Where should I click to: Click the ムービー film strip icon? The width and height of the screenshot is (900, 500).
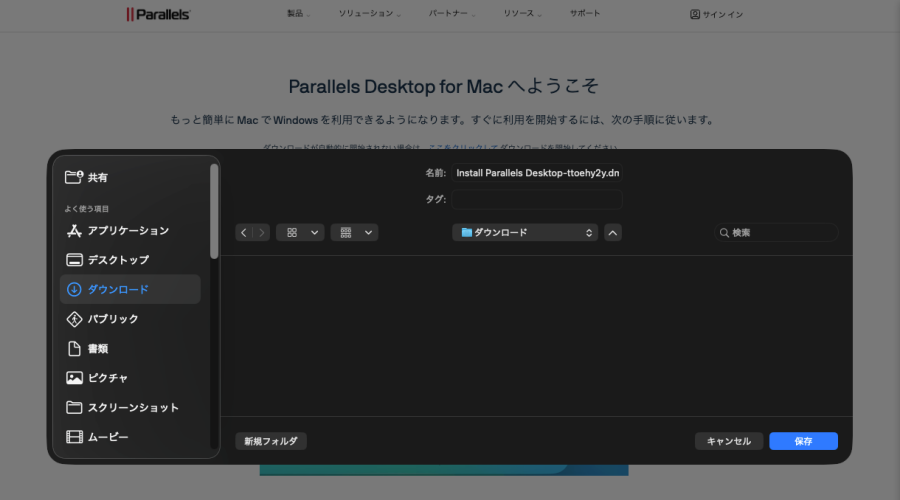tap(74, 437)
